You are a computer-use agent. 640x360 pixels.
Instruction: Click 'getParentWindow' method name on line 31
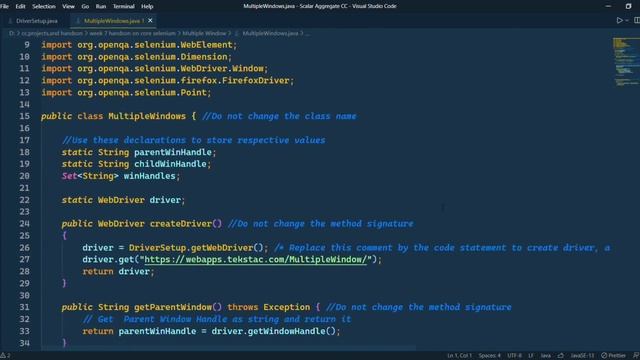(x=173, y=307)
